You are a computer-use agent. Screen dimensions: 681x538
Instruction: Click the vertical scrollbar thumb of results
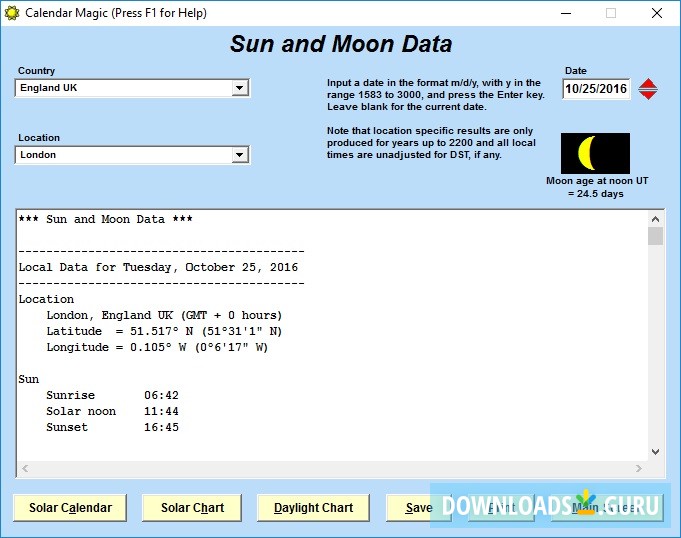[x=655, y=236]
